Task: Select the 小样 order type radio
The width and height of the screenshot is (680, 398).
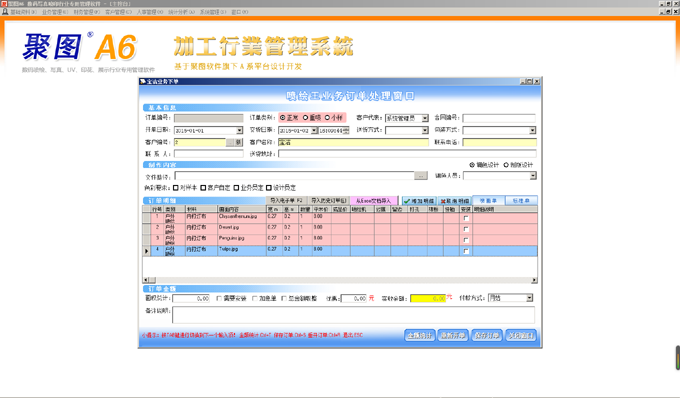Action: click(x=327, y=117)
